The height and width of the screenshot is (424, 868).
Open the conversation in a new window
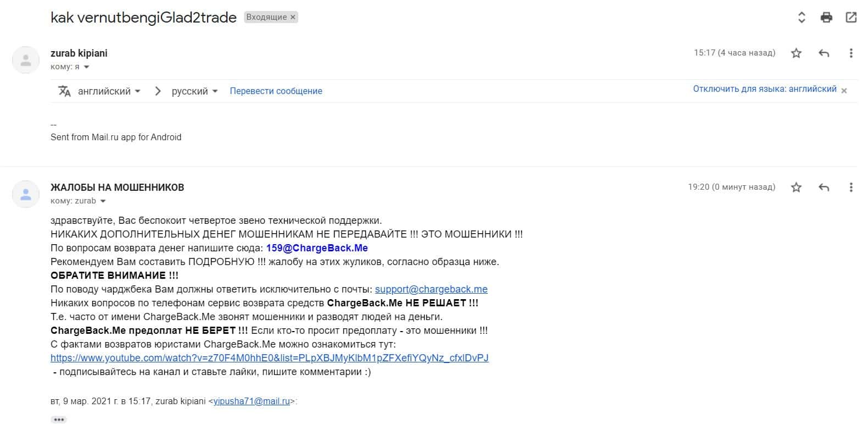point(851,18)
